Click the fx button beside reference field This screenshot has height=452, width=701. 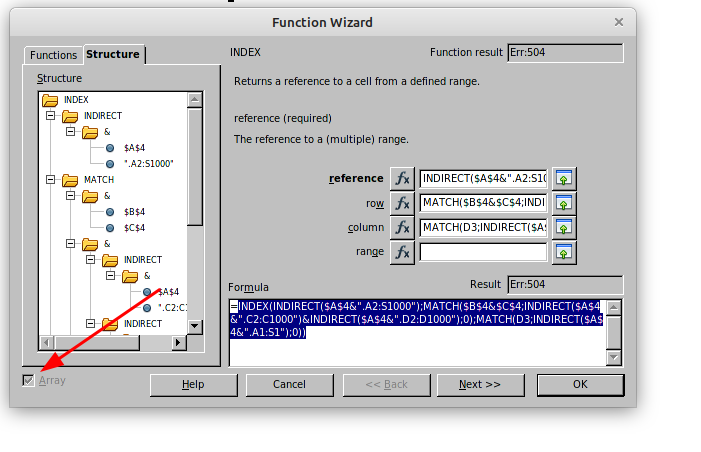point(402,179)
